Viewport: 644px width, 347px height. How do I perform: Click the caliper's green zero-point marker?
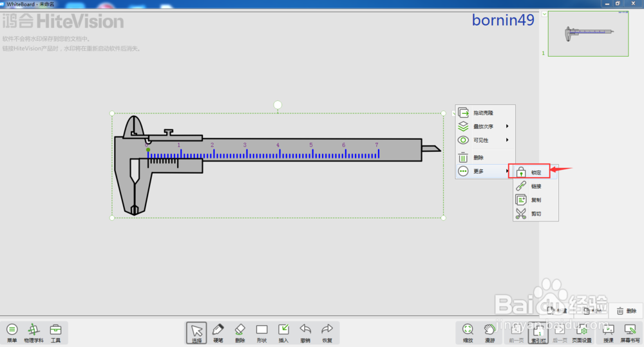[148, 150]
